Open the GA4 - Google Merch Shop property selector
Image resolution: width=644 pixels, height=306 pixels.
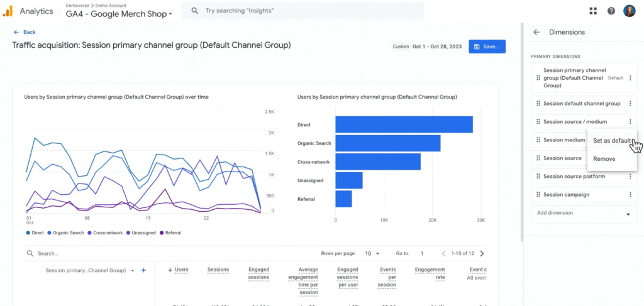119,14
